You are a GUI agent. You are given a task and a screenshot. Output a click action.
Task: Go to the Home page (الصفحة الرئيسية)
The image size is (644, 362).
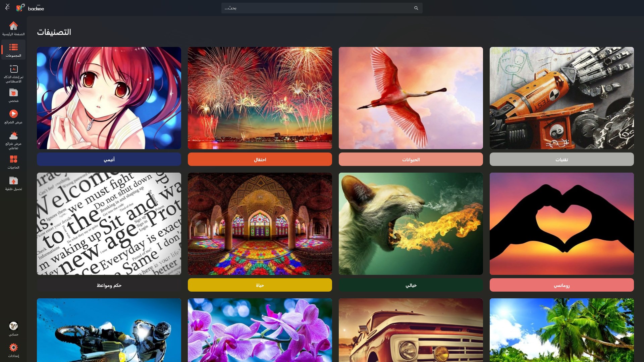[x=13, y=28]
